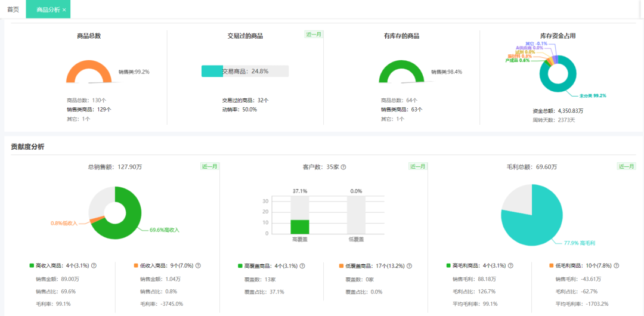Screen dimensions: 644x316
Task: Click the 库存资金占用 card title
Action: pyautogui.click(x=558, y=36)
